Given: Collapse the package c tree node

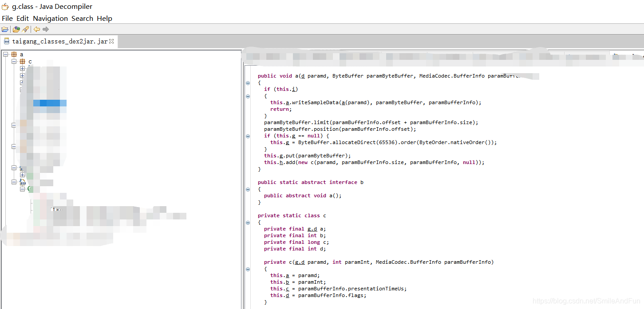Looking at the screenshot, I should coord(14,62).
